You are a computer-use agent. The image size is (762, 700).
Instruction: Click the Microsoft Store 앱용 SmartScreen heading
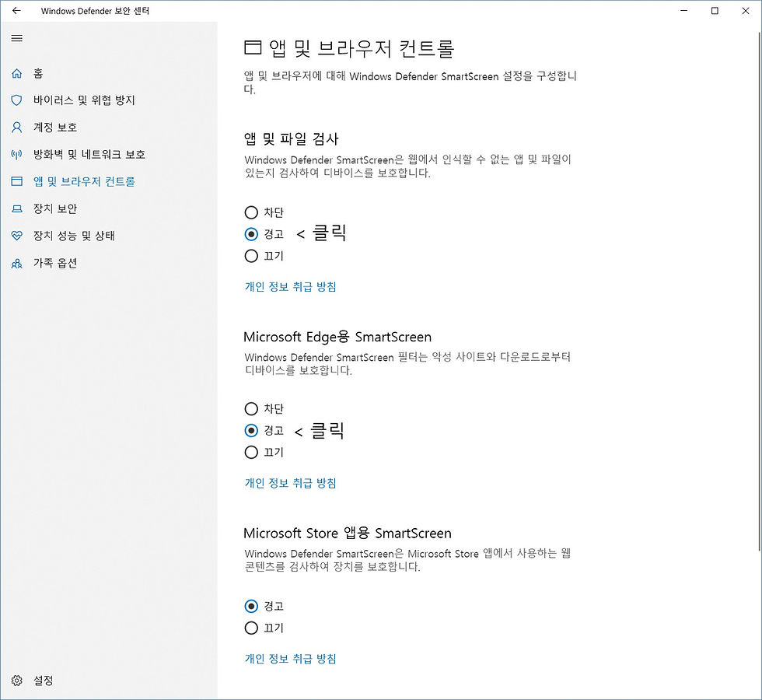pos(348,534)
